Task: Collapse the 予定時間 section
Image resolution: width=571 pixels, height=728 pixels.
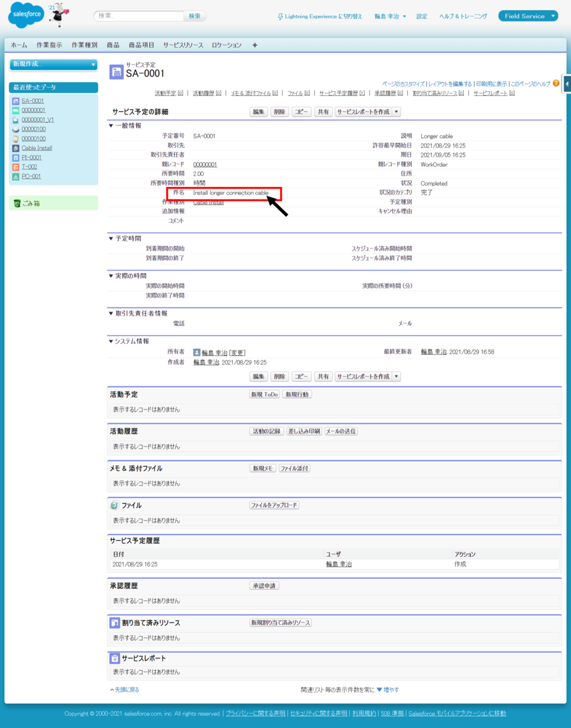Action: 111,238
